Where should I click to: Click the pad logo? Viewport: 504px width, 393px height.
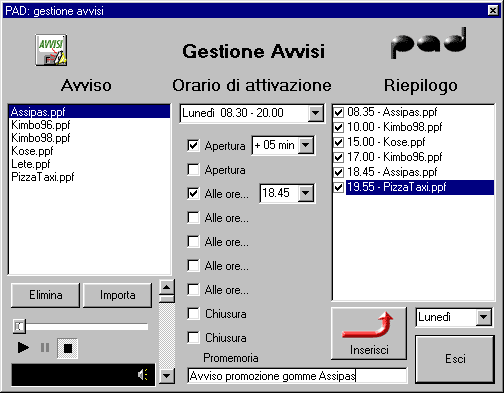click(429, 43)
